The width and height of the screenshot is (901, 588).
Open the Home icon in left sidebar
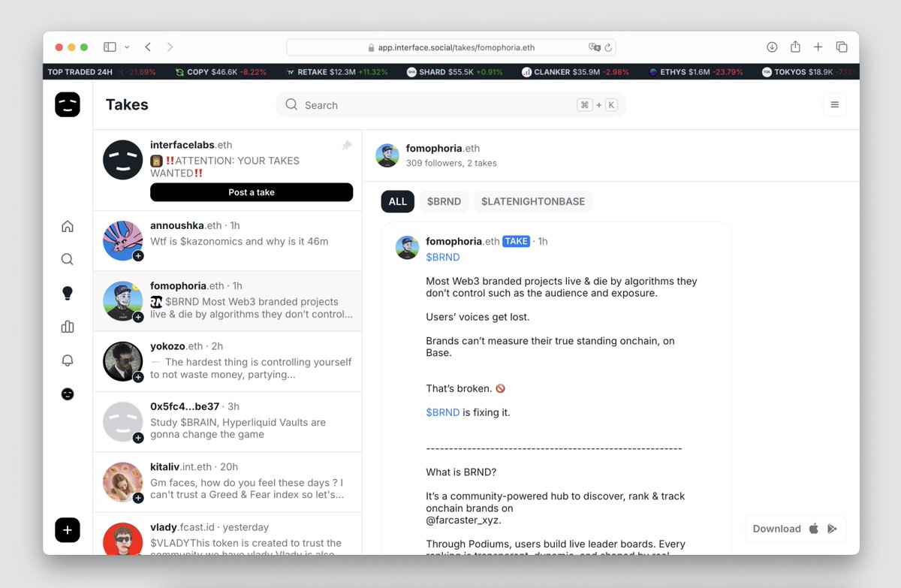(68, 226)
